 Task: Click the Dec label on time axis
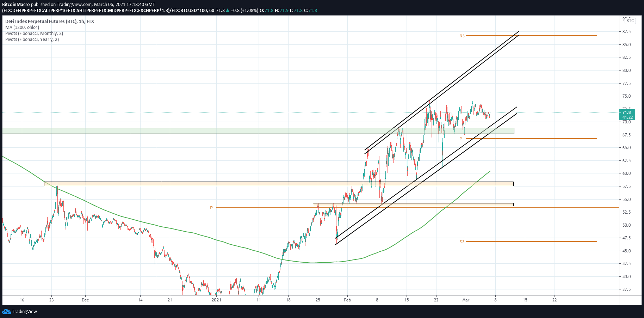(85, 300)
